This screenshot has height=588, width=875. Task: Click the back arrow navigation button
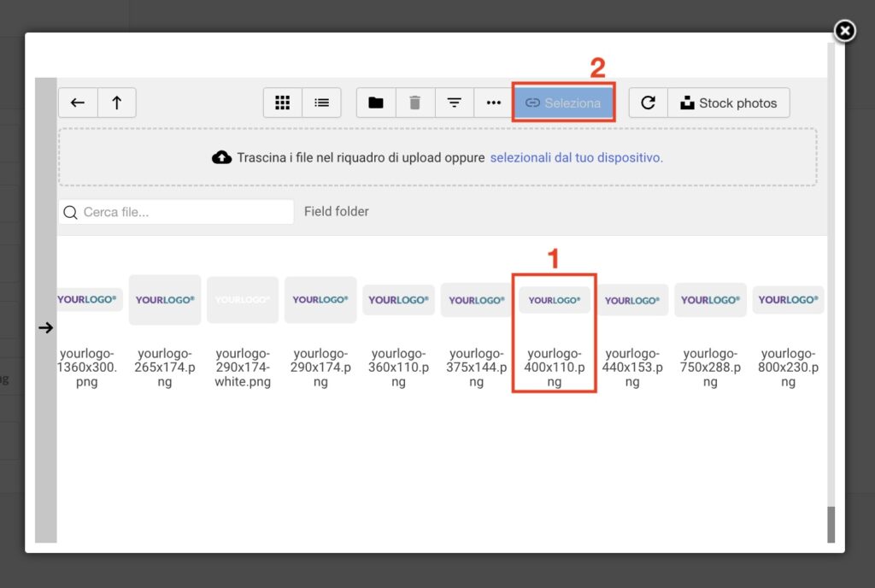point(78,103)
